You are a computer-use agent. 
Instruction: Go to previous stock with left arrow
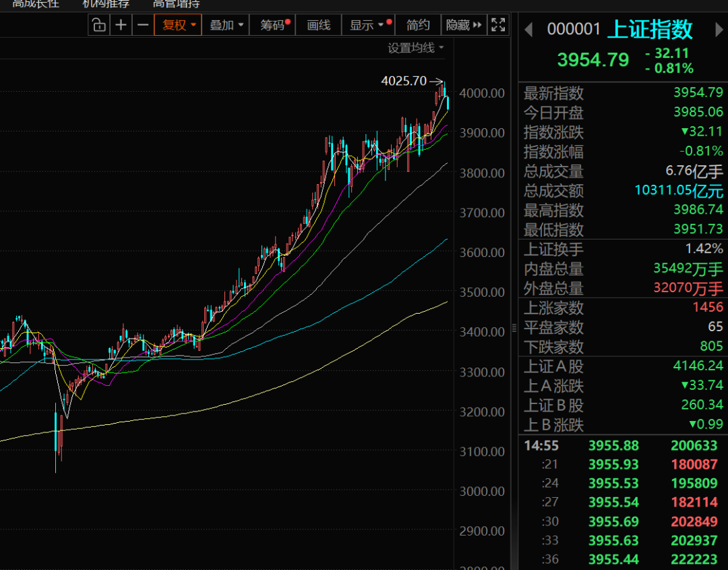coord(528,30)
